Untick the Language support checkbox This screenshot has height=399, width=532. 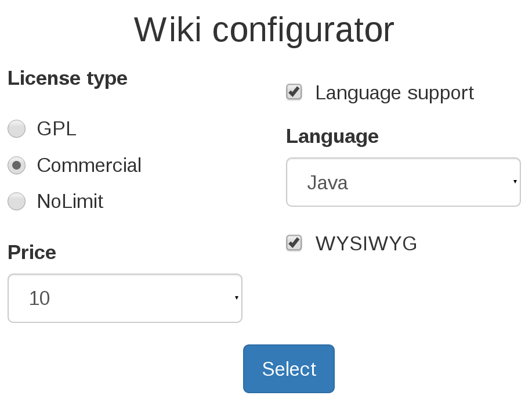click(294, 92)
